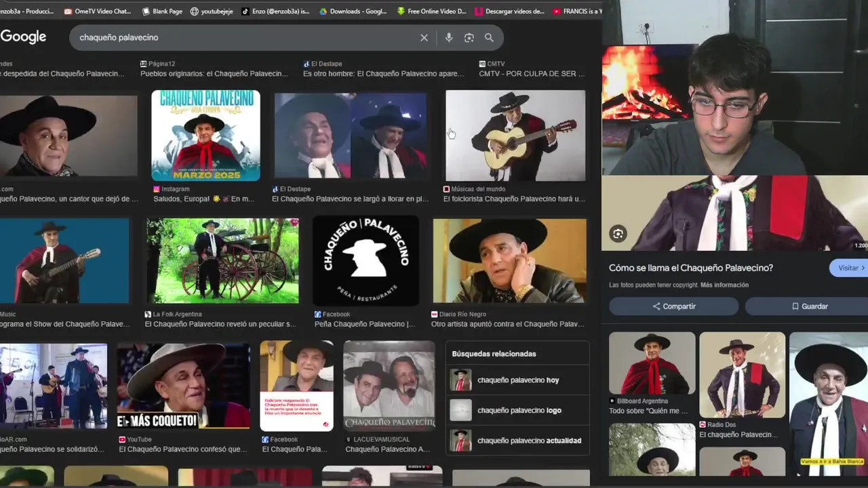Switch to the 'Downloads - Google' tab

point(353,11)
